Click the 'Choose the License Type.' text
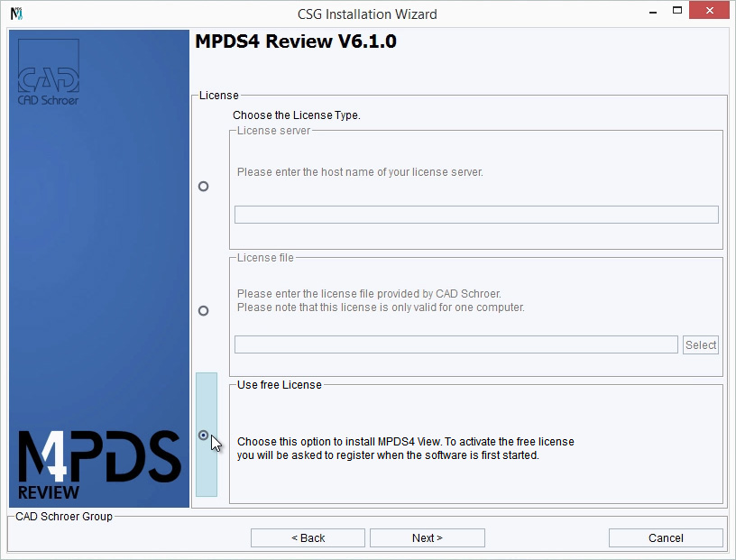 coord(297,115)
